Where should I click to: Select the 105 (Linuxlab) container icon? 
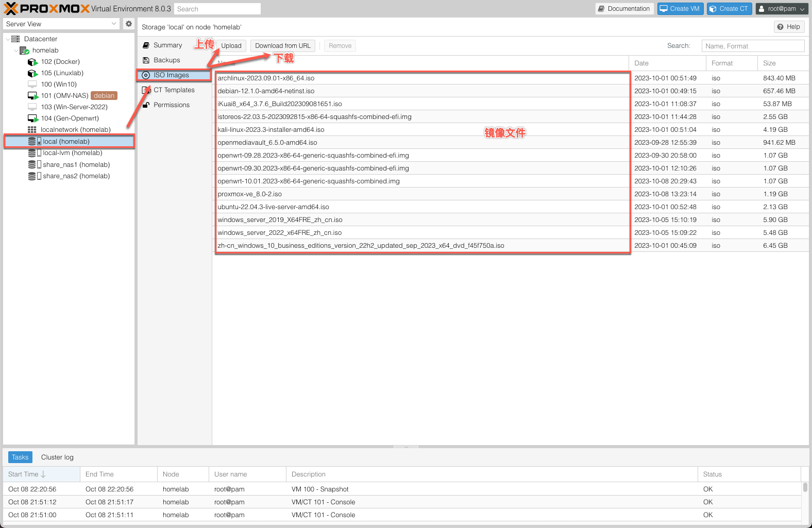click(33, 73)
